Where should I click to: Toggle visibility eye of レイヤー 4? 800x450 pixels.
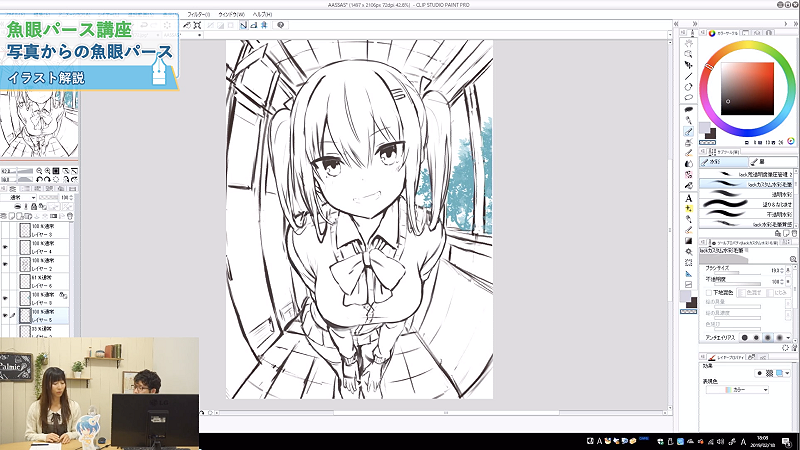(x=5, y=247)
